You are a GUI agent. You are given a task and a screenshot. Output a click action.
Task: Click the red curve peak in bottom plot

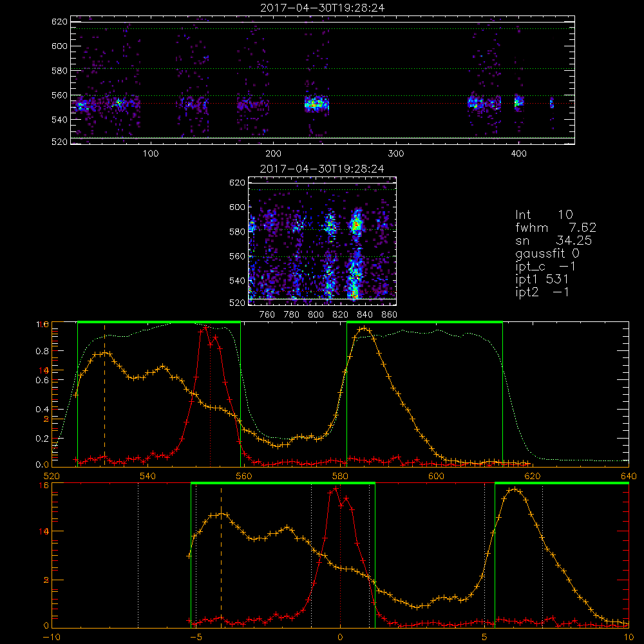[x=336, y=488]
